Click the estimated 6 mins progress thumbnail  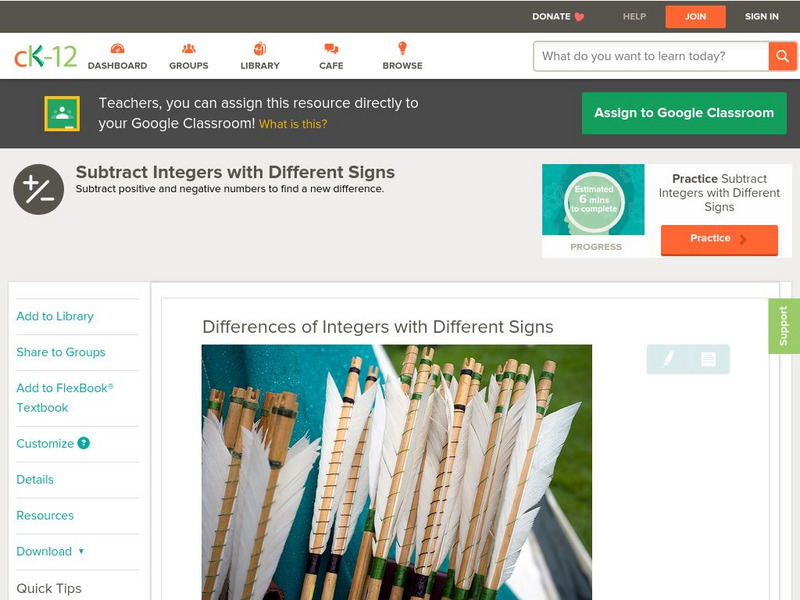[x=593, y=199]
